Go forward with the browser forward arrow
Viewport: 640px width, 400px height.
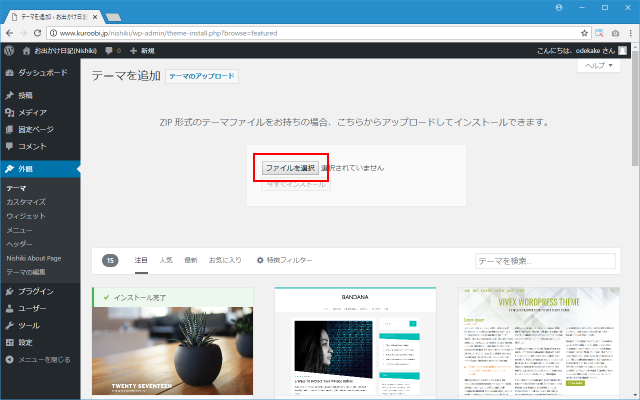(23, 33)
